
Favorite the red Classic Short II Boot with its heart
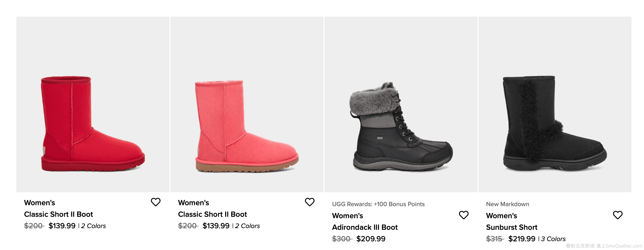pyautogui.click(x=155, y=202)
